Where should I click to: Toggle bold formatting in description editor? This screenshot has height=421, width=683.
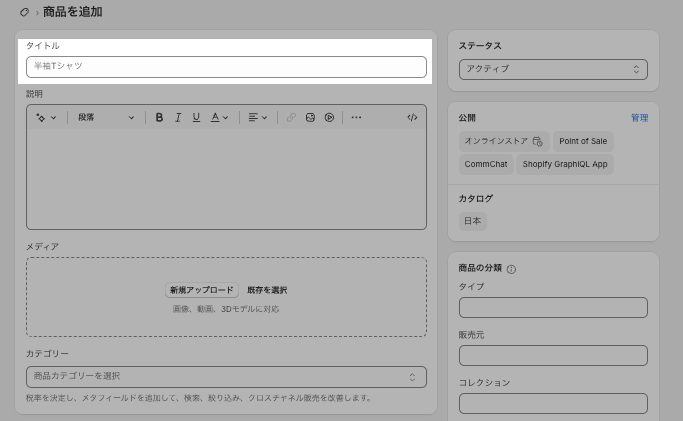point(159,118)
